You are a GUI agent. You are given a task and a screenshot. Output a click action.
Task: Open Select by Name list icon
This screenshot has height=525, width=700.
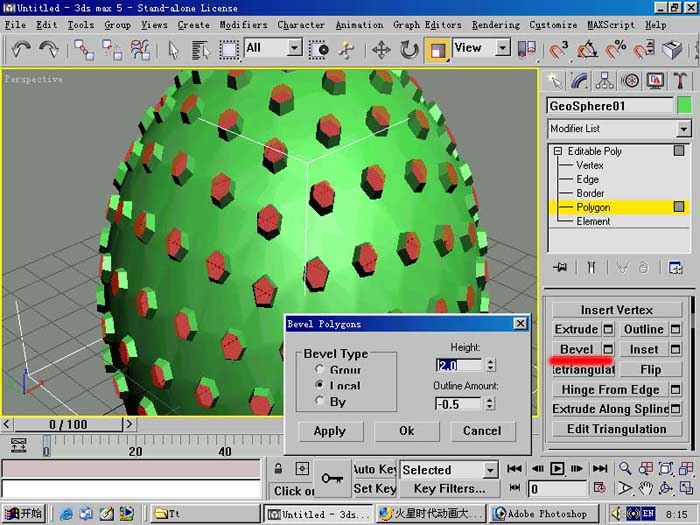200,50
